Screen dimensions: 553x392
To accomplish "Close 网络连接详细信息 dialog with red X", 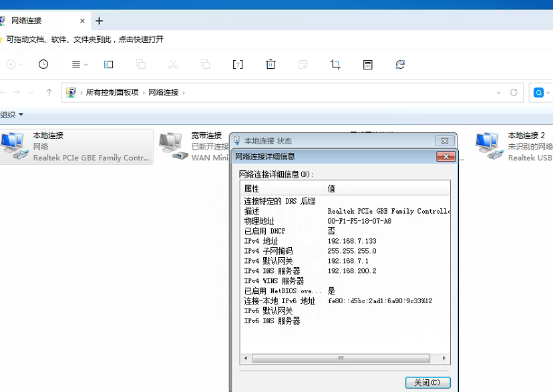I will (x=445, y=156).
